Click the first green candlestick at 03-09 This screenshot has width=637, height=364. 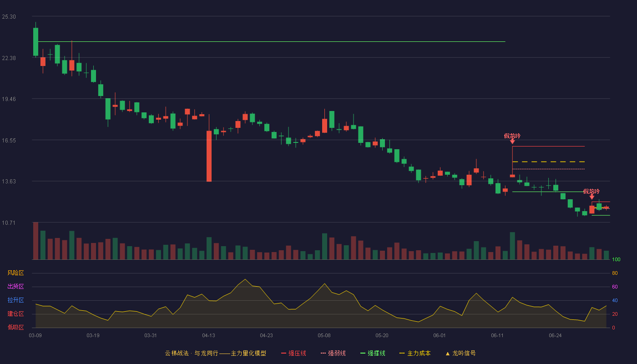[35, 41]
